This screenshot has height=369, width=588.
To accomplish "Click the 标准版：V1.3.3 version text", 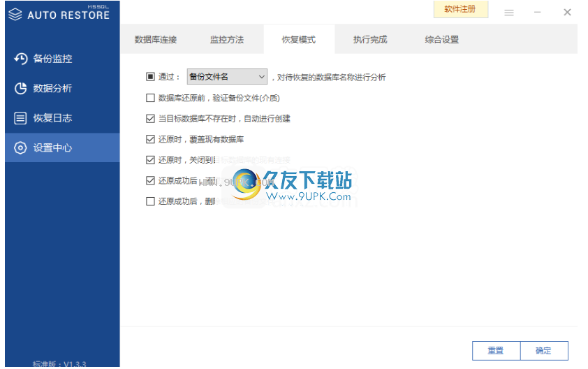I will click(59, 364).
